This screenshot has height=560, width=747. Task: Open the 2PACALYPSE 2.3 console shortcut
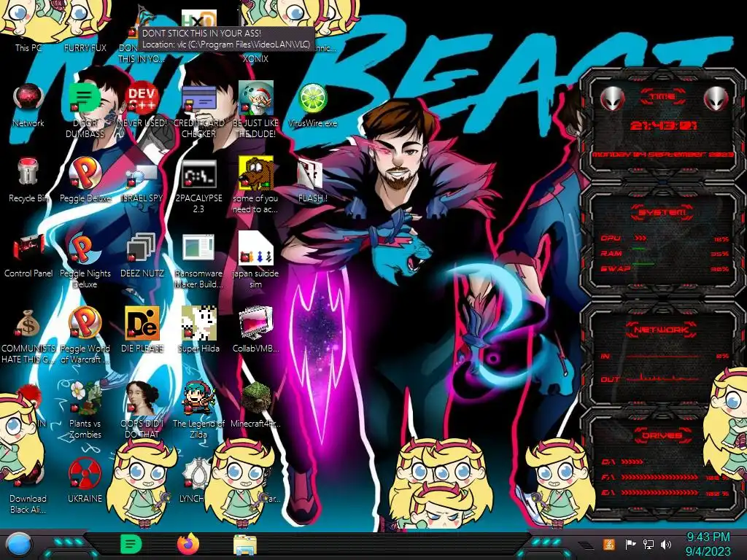tap(198, 186)
